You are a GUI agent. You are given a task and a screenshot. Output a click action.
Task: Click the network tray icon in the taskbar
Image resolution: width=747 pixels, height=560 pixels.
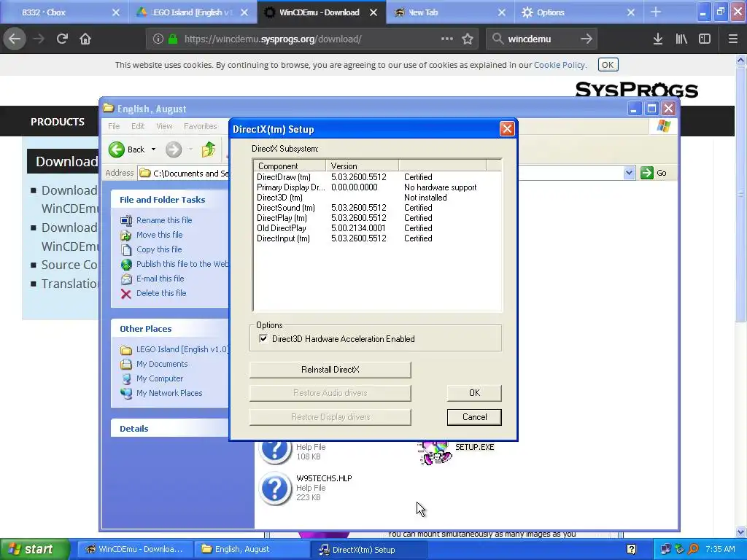[665, 550]
